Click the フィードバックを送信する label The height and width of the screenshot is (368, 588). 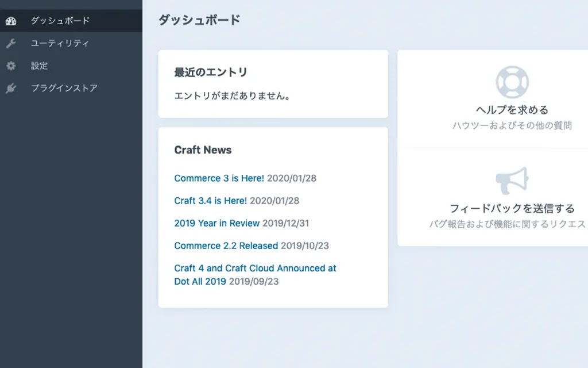[512, 208]
